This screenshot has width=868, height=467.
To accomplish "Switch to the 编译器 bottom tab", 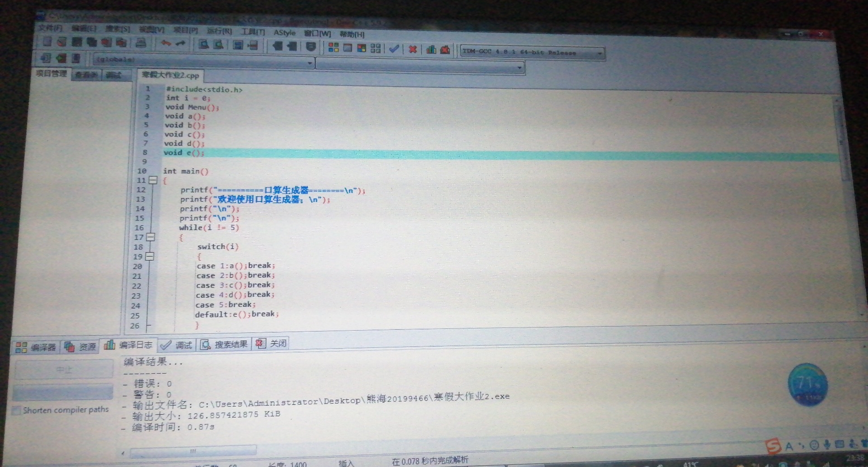I will click(35, 347).
